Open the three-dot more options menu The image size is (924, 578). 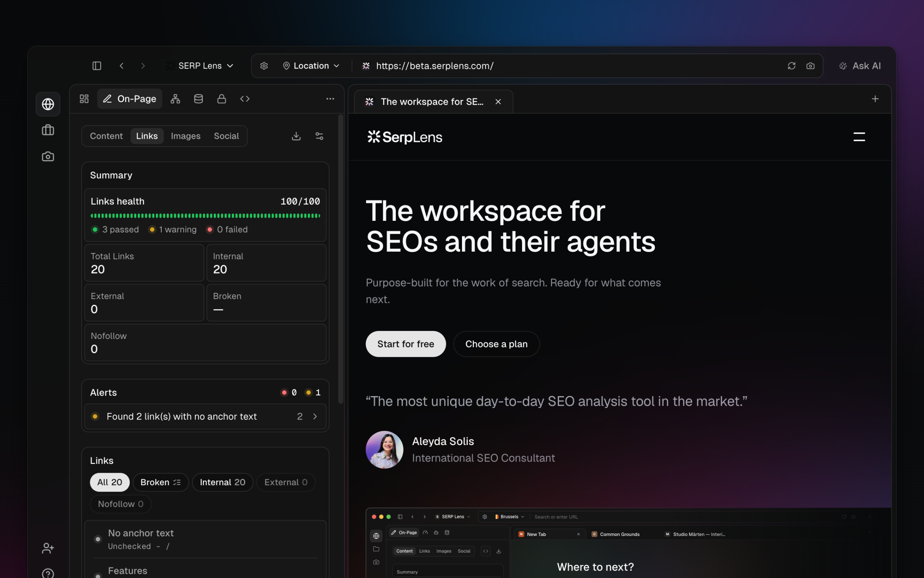pos(330,99)
